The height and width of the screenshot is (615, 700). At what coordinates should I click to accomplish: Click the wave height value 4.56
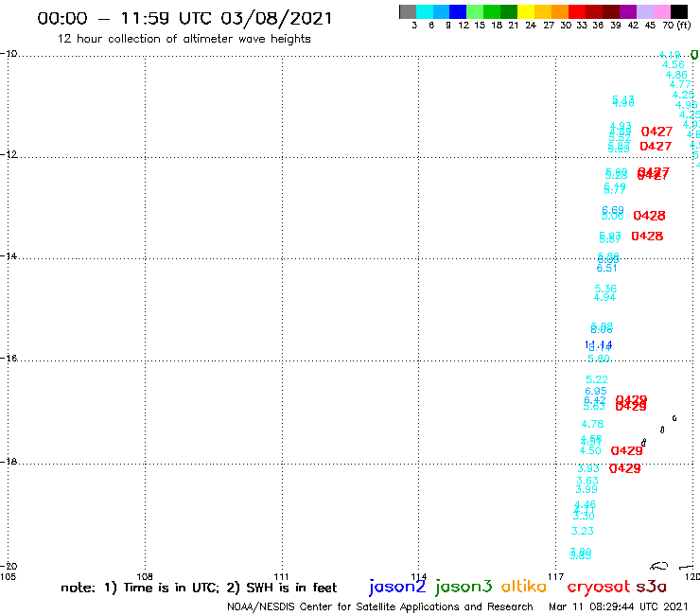point(674,64)
